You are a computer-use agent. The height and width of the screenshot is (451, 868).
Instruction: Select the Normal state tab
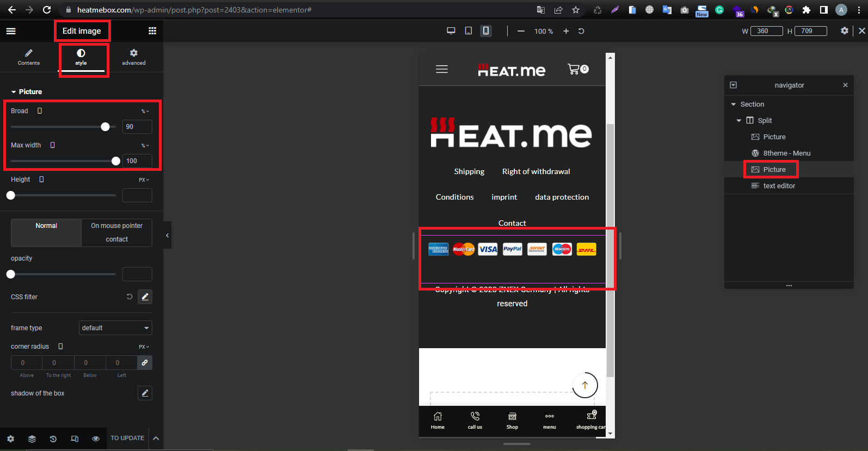click(x=46, y=232)
